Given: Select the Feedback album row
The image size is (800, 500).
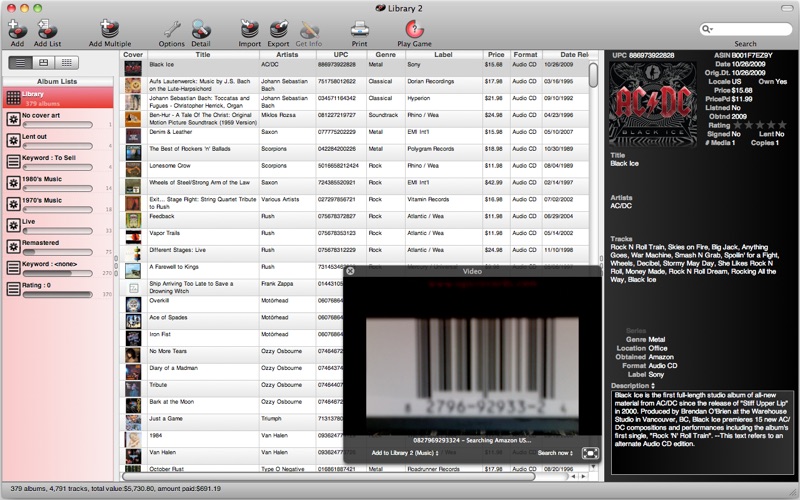Looking at the screenshot, I should (x=355, y=220).
